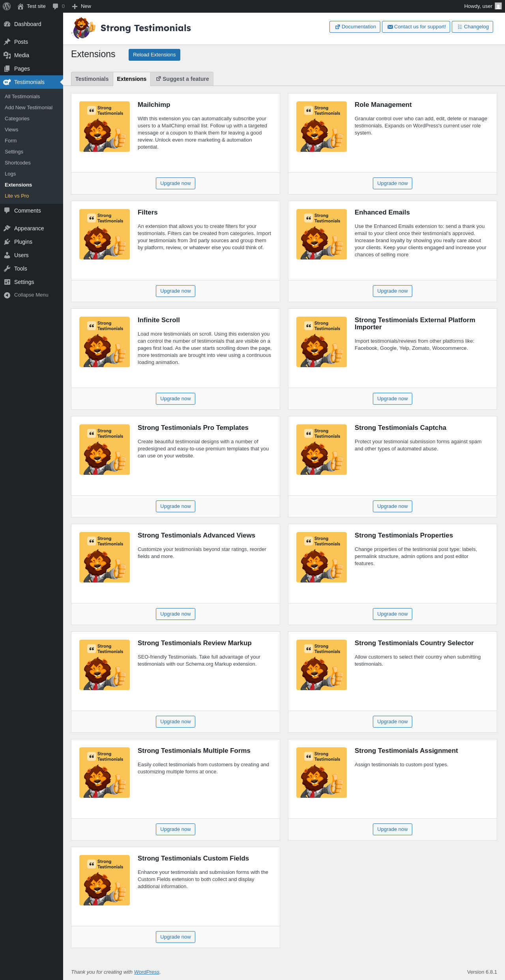Click the Testimonials quote bubble icon
This screenshot has height=980, width=505.
pos(7,82)
